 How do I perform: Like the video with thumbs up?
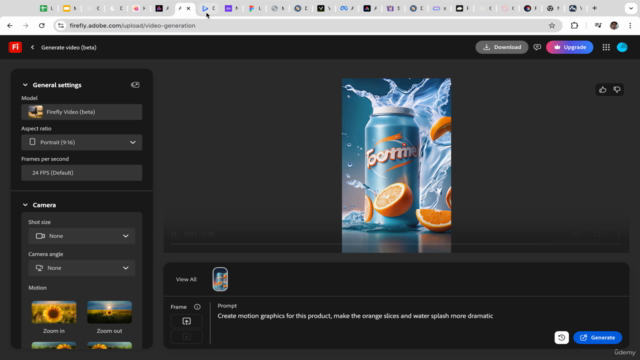[x=602, y=90]
